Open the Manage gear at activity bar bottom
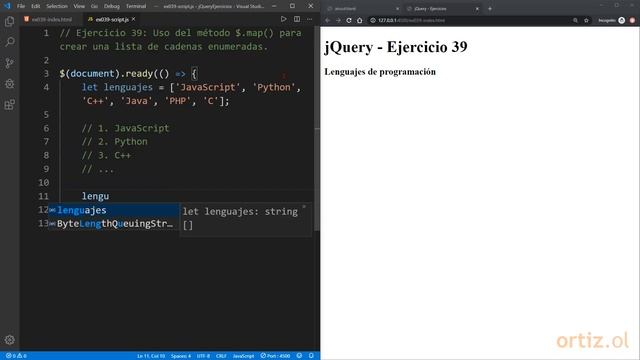The image size is (640, 360). pyautogui.click(x=9, y=340)
